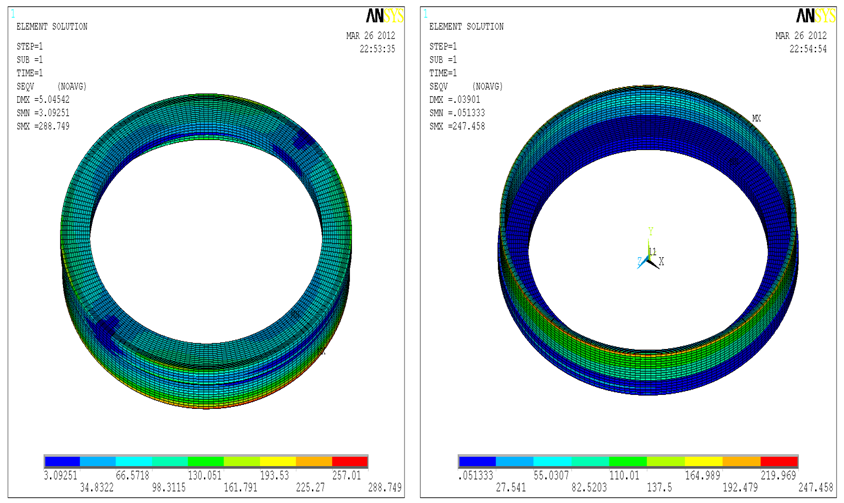Click the ELEMENT SOLUTION title in the left plot
The width and height of the screenshot is (844, 503).
52,27
